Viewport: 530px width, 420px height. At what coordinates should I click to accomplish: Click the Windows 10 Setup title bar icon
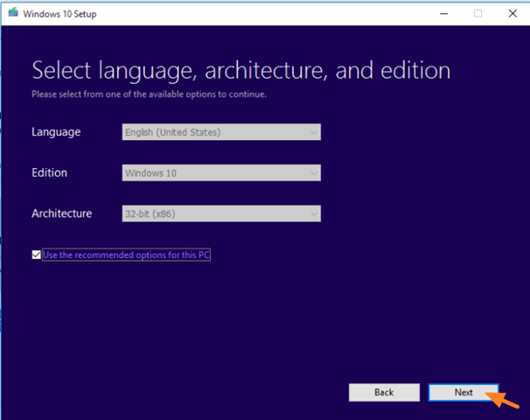click(13, 13)
